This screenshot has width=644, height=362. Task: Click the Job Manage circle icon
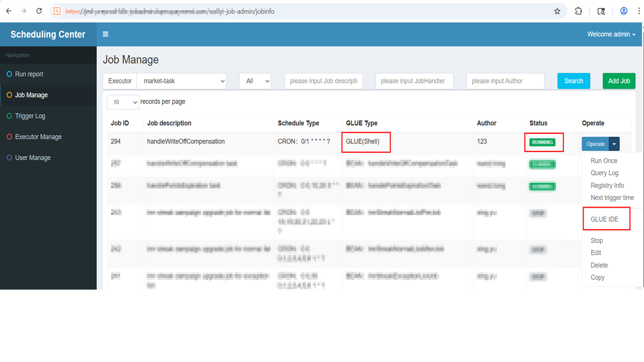click(9, 95)
